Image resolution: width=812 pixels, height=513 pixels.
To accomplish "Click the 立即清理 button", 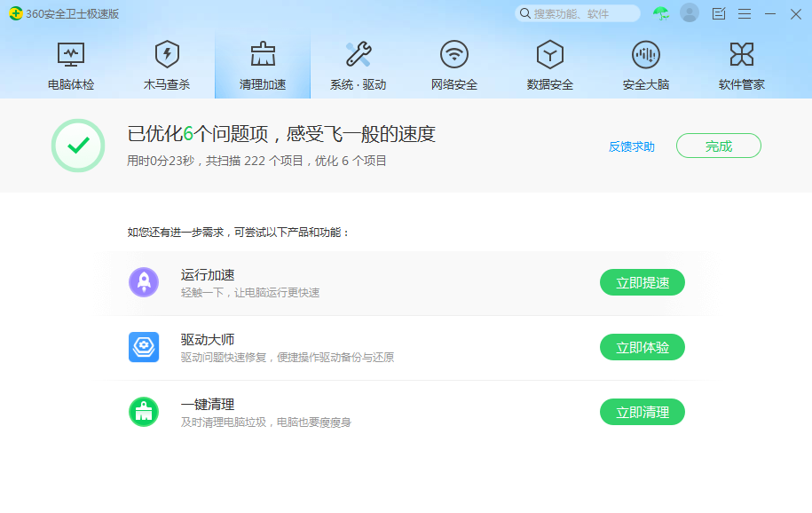I will click(x=643, y=412).
